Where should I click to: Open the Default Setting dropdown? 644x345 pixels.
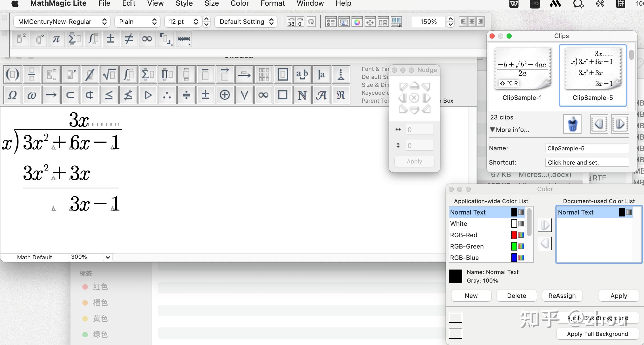pyautogui.click(x=246, y=22)
